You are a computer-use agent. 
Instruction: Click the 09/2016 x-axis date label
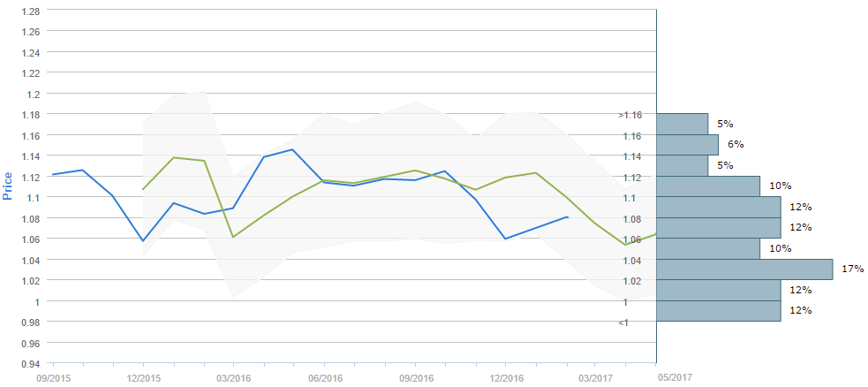[x=414, y=377]
